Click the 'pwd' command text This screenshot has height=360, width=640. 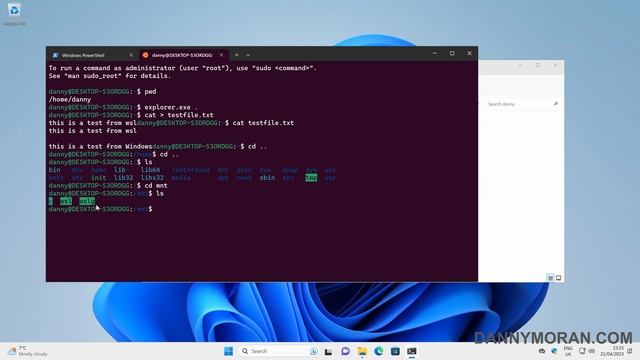coord(150,91)
